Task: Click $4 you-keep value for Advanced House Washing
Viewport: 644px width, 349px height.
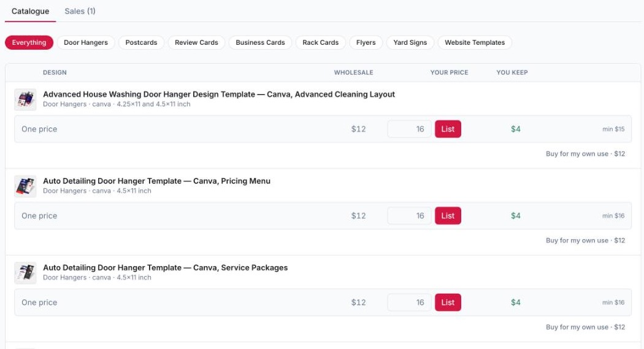Action: (516, 129)
